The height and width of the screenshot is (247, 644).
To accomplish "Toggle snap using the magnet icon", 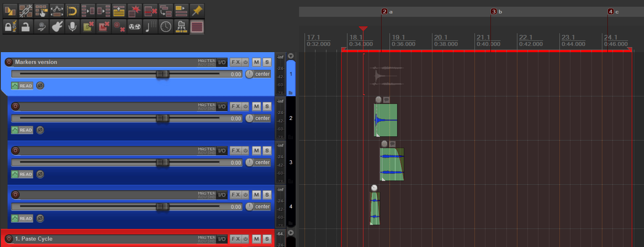I will [x=72, y=10].
